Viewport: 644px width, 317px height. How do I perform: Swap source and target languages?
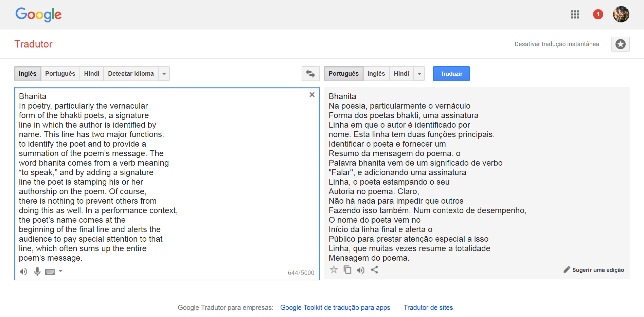coord(310,74)
